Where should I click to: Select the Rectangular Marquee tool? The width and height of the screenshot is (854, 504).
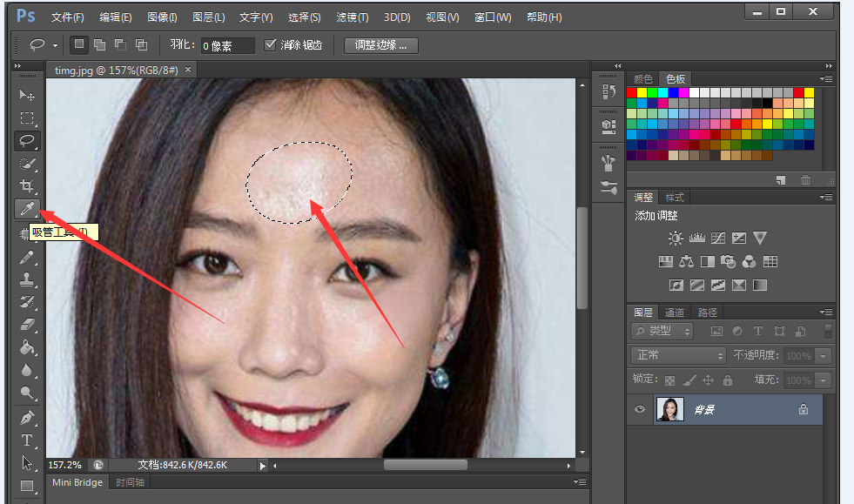tap(27, 118)
